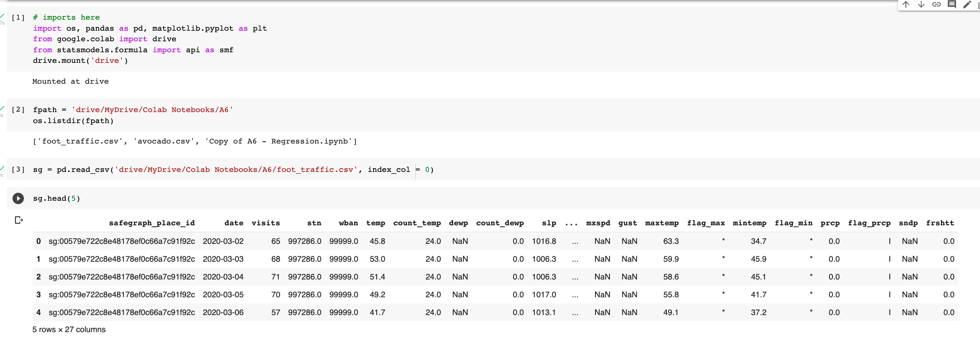Click execution count [2] on the fpath cell
Viewport: 980px width, 345px height.
(x=18, y=109)
